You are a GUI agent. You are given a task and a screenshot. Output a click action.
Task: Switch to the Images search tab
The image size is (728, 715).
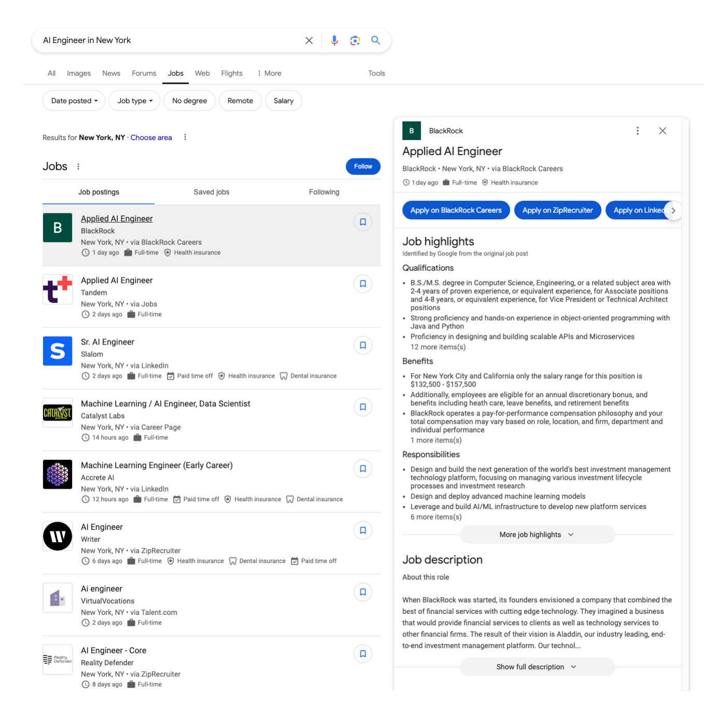(x=79, y=73)
